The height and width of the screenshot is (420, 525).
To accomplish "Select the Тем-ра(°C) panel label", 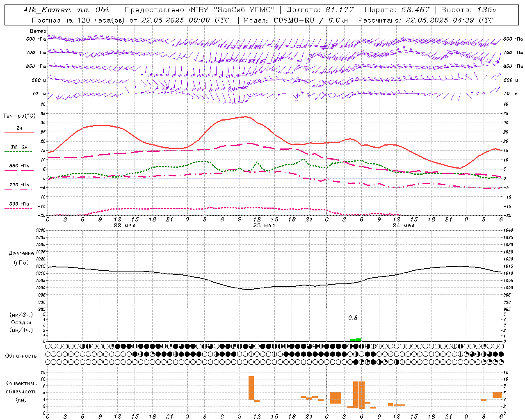I will point(20,116).
